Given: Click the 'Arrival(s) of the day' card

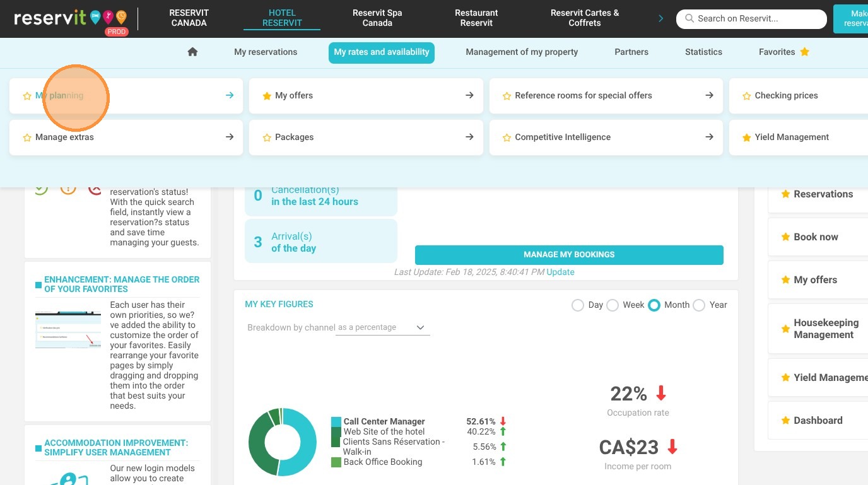Looking at the screenshot, I should click(x=321, y=242).
